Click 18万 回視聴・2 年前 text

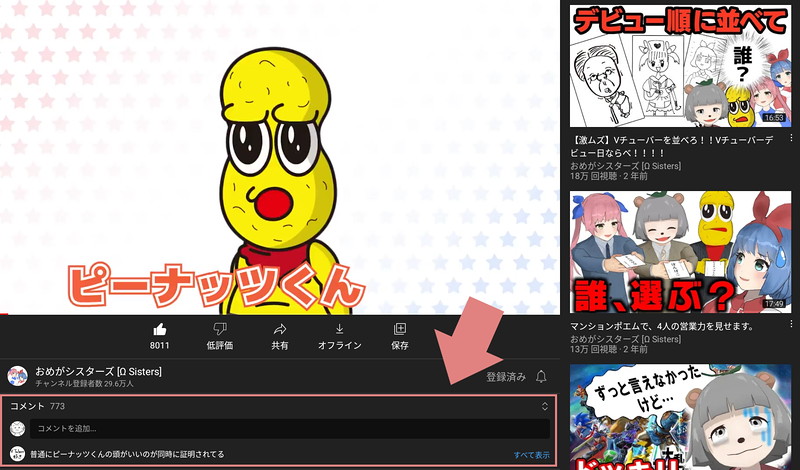click(609, 176)
